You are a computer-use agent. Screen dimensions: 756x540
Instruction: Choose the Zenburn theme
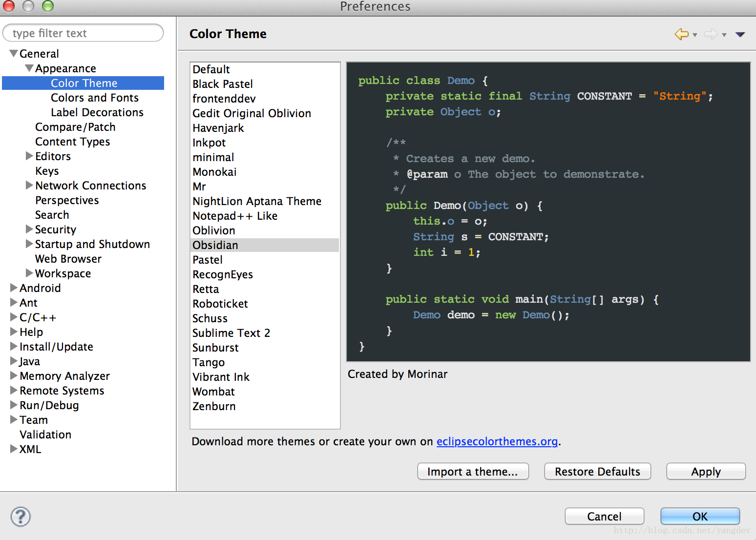pyautogui.click(x=265, y=406)
